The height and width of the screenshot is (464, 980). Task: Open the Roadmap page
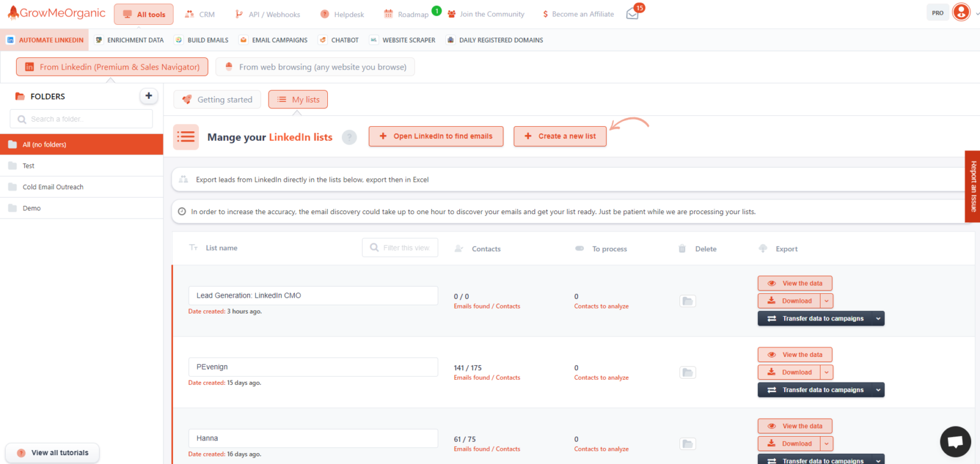[x=406, y=14]
